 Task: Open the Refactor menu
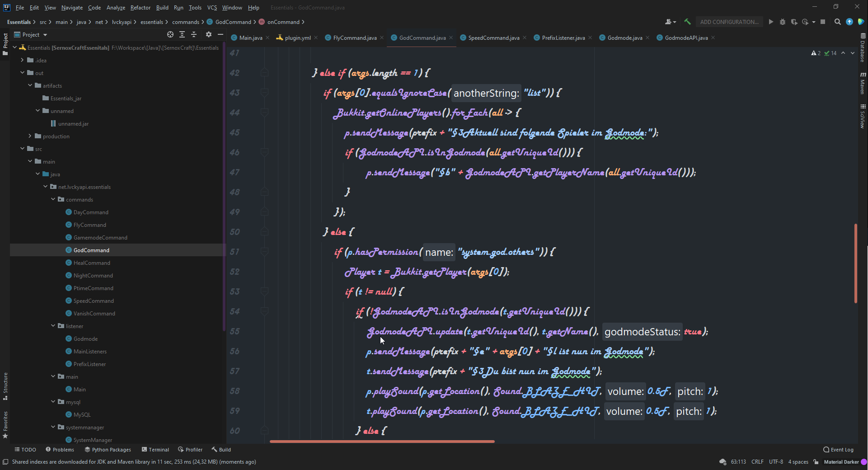pyautogui.click(x=140, y=8)
